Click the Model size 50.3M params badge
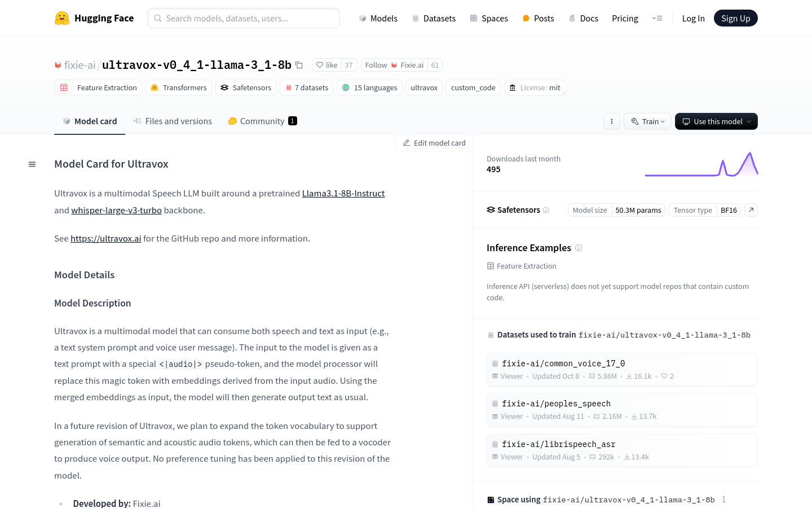Image resolution: width=812 pixels, height=508 pixels. coord(617,210)
